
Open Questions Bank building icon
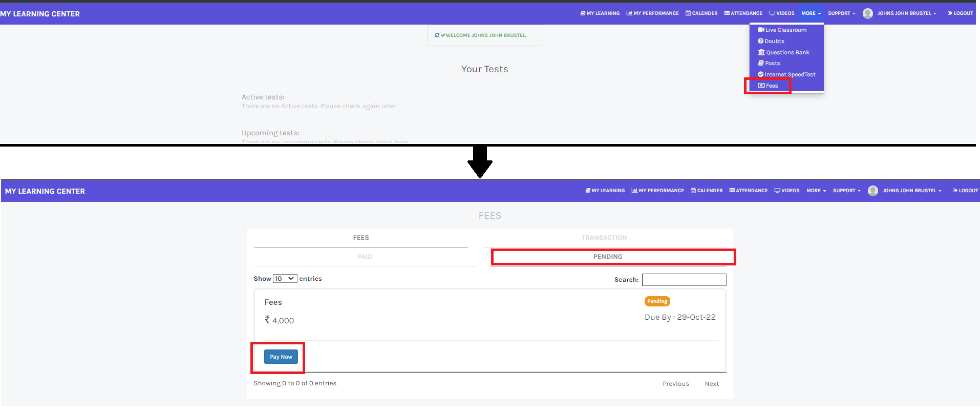pos(761,52)
